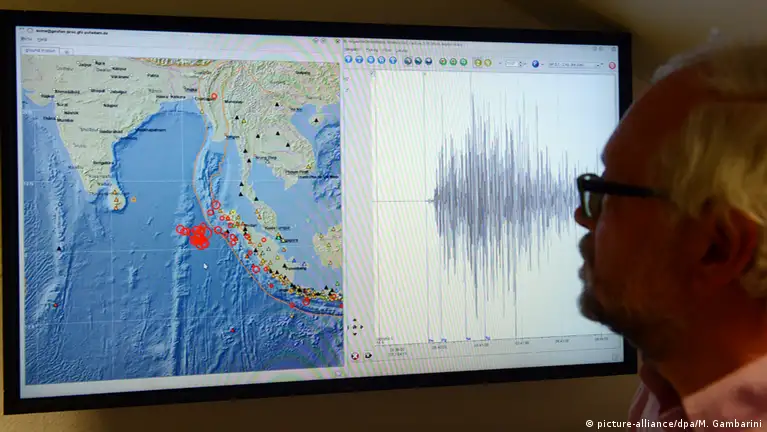
Task: Click the last blue icon before the gray icons
Action: (x=392, y=60)
